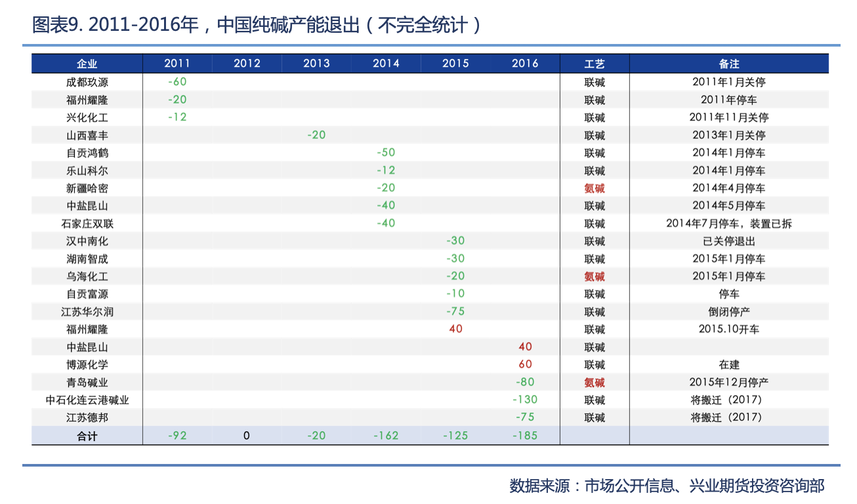Click the 工艺 column header
This screenshot has width=857, height=504.
pyautogui.click(x=595, y=64)
